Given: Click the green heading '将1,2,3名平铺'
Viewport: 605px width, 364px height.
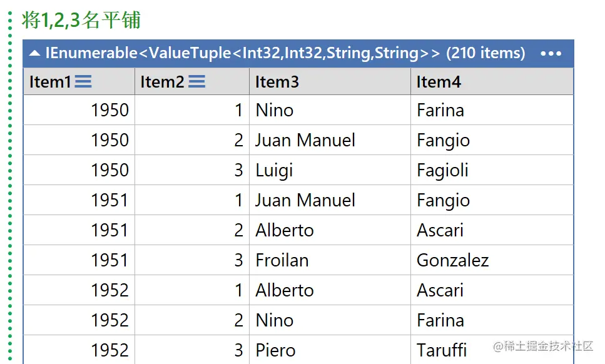Looking at the screenshot, I should [x=81, y=20].
